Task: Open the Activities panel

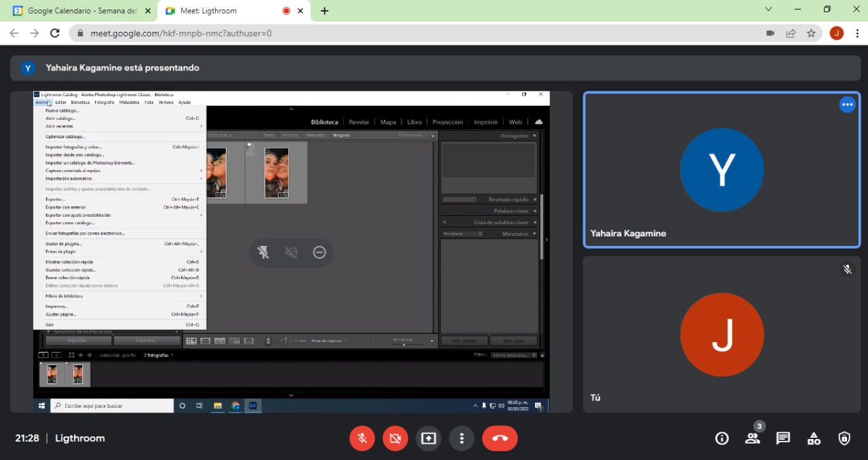Action: 814,438
